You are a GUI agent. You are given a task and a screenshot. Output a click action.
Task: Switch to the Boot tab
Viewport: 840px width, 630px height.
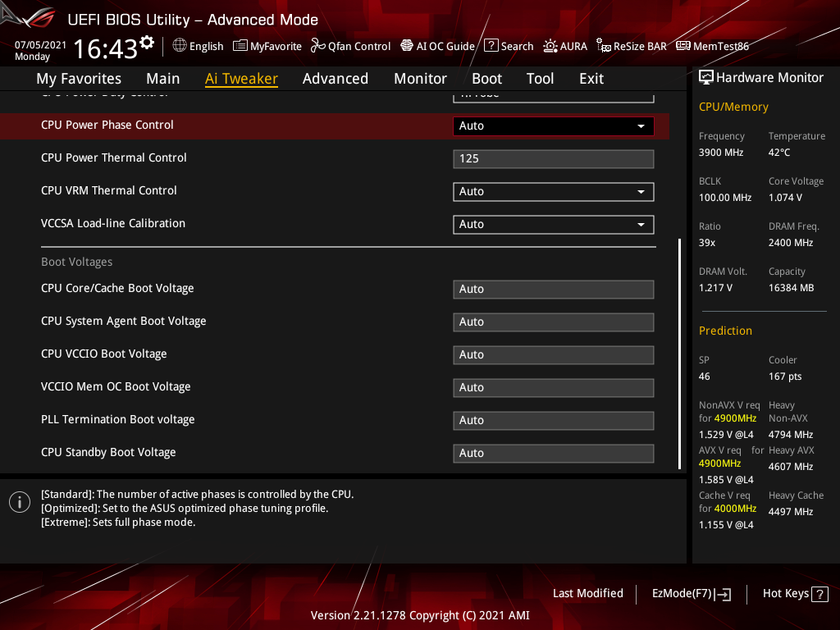(486, 79)
